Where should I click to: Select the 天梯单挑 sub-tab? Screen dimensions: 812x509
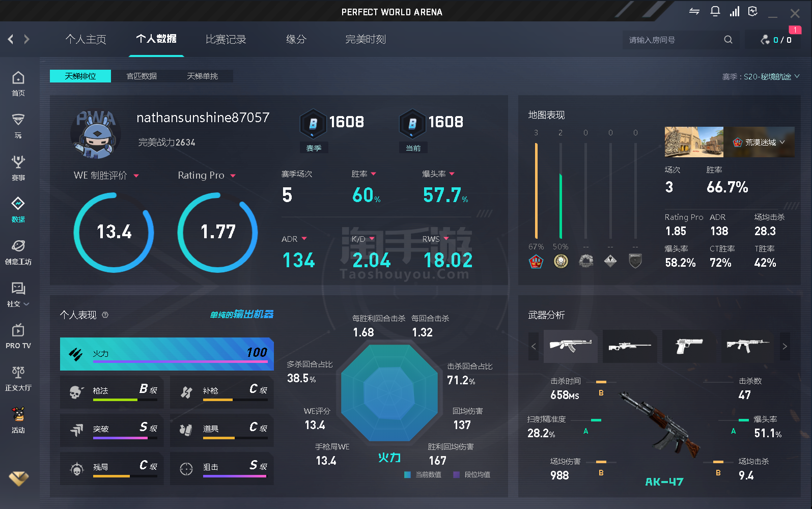tap(203, 76)
